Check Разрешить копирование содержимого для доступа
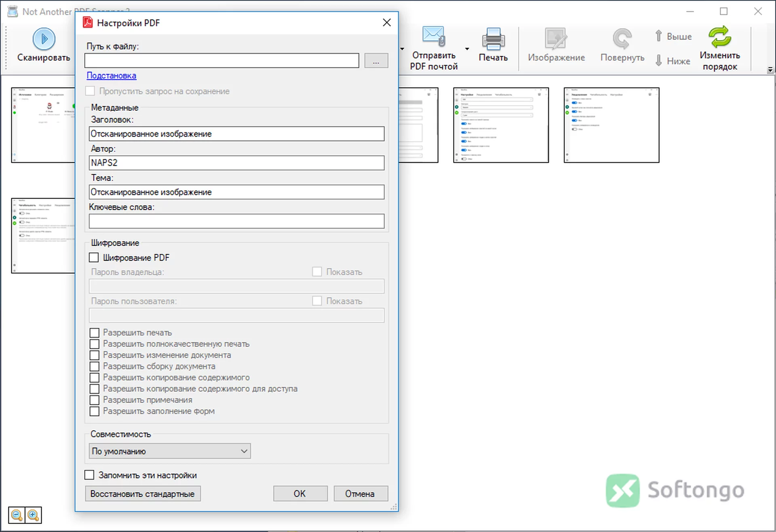Viewport: 776px width, 532px height. tap(94, 389)
